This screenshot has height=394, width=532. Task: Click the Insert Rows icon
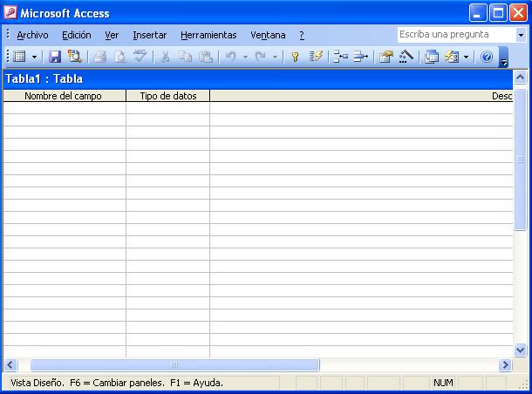coord(340,57)
